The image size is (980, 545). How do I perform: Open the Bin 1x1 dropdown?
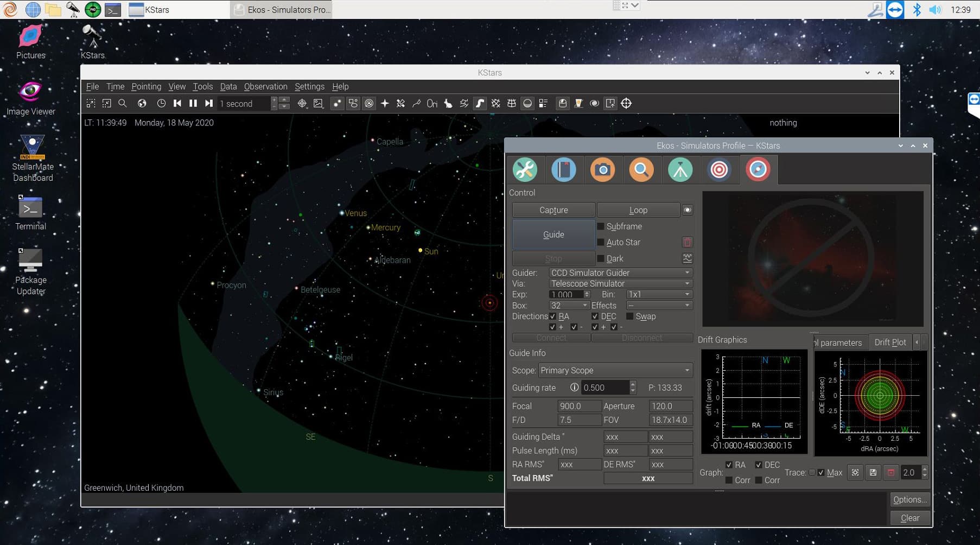(659, 294)
